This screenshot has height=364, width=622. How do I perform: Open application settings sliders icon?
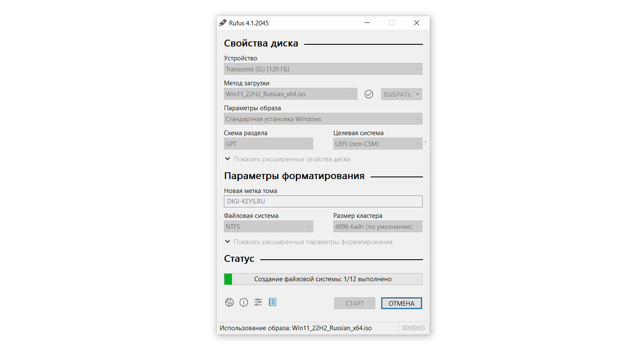[x=258, y=302]
